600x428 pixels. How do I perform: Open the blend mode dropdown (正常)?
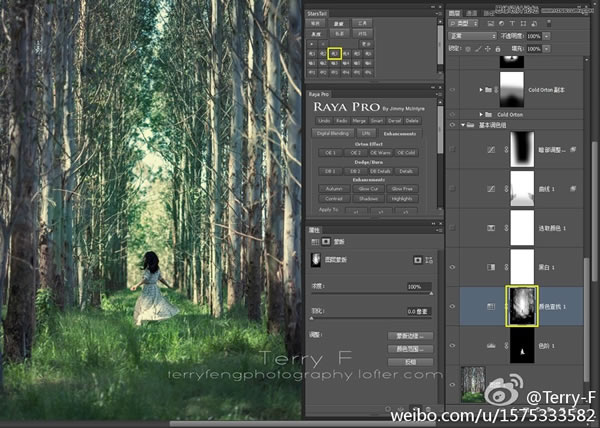[472, 35]
